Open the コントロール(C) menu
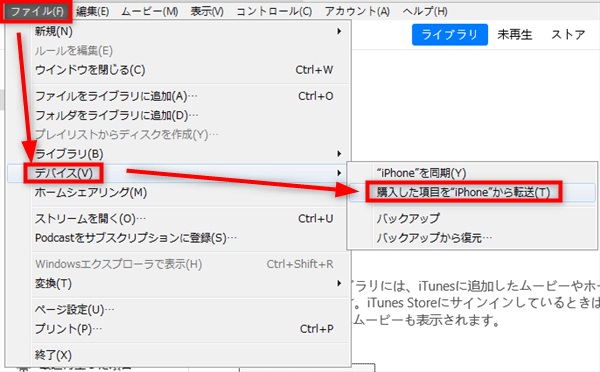This screenshot has height=372, width=600. point(274,11)
